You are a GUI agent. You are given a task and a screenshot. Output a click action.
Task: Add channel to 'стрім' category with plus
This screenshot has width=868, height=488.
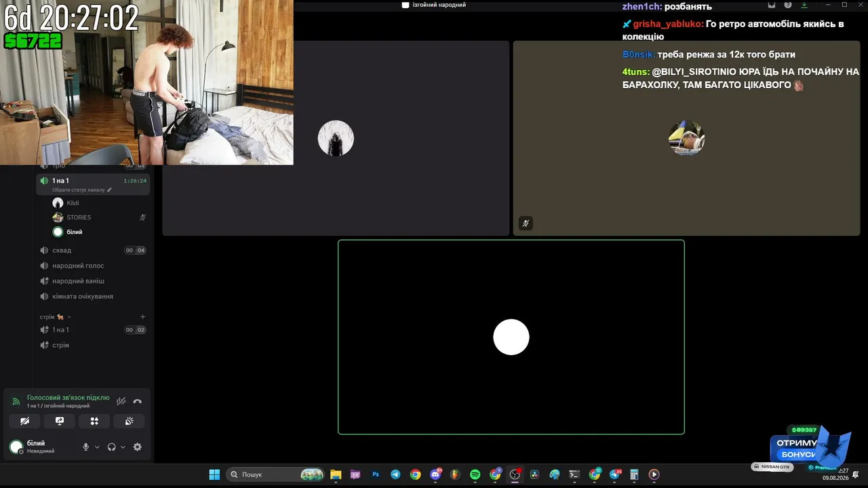pyautogui.click(x=142, y=317)
